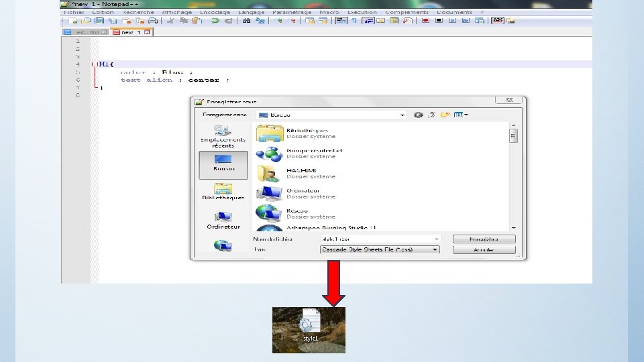Open the View Menu dropdown in save dialog
This screenshot has height=362, width=644.
[x=461, y=115]
